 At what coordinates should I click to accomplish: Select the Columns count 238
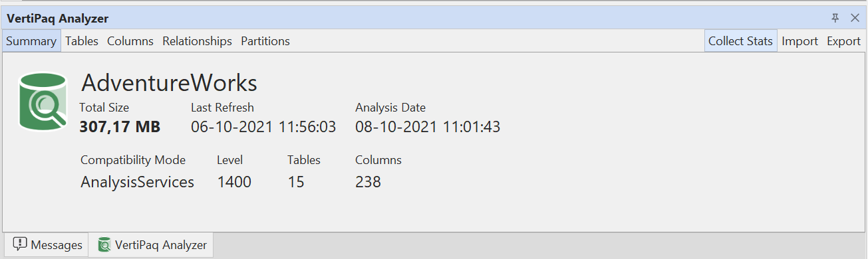click(368, 182)
